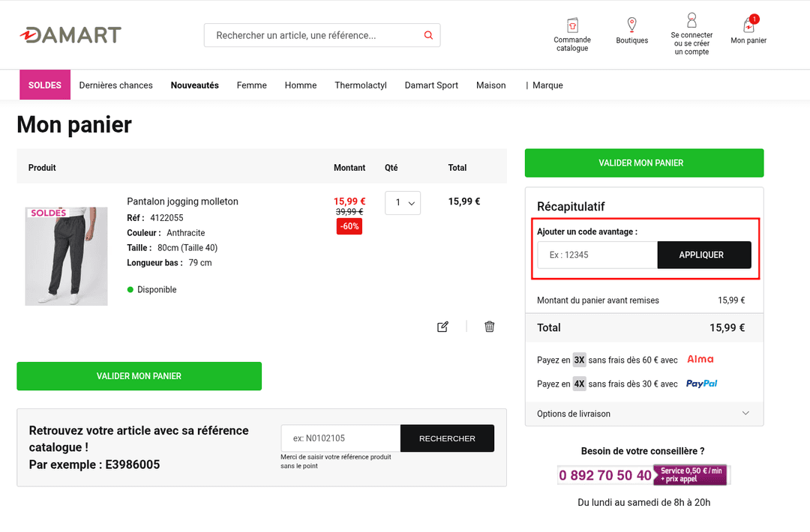
Task: Expand Options de livraison section
Action: click(x=644, y=414)
